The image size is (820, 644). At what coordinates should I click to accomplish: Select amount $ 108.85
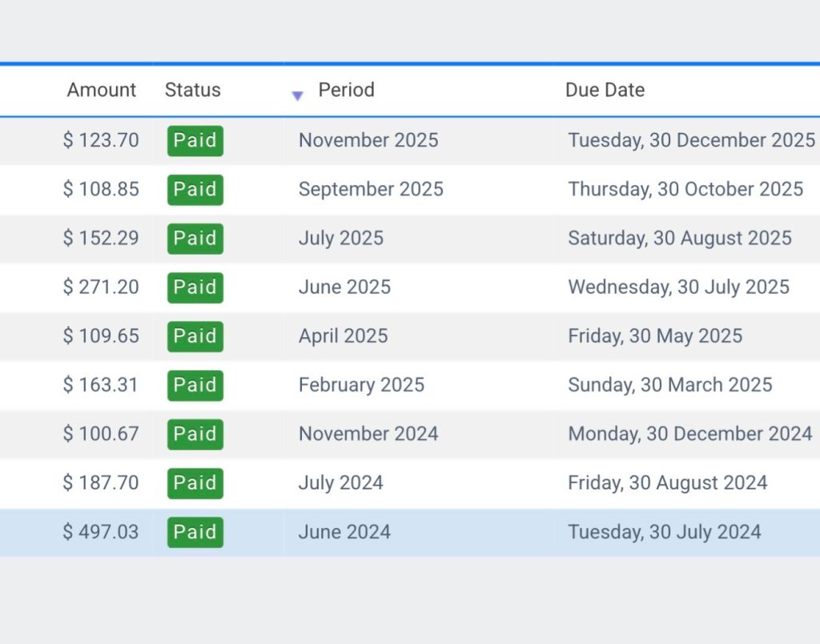(x=101, y=189)
